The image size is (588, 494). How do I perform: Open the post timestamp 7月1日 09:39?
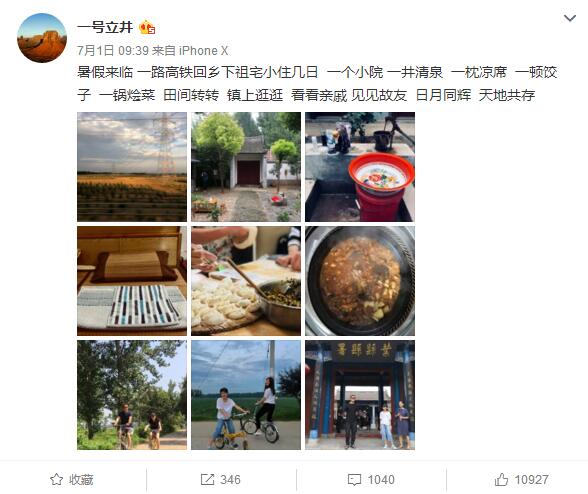113,50
